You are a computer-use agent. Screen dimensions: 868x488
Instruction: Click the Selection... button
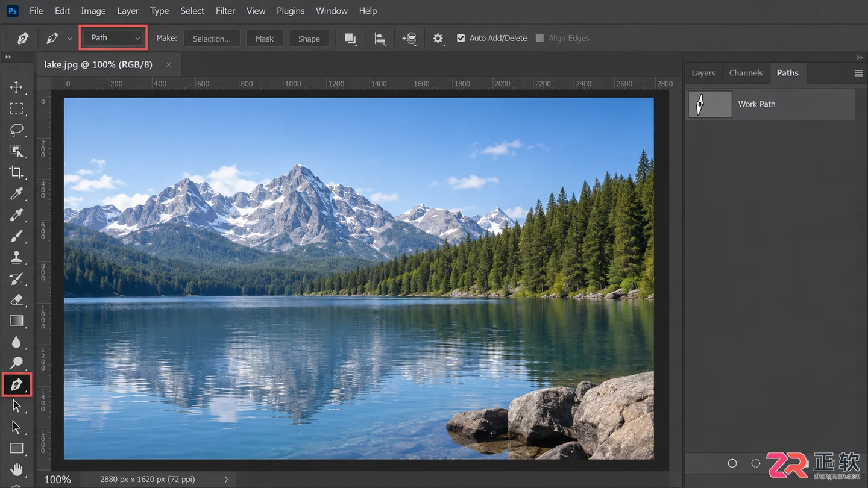coord(212,39)
